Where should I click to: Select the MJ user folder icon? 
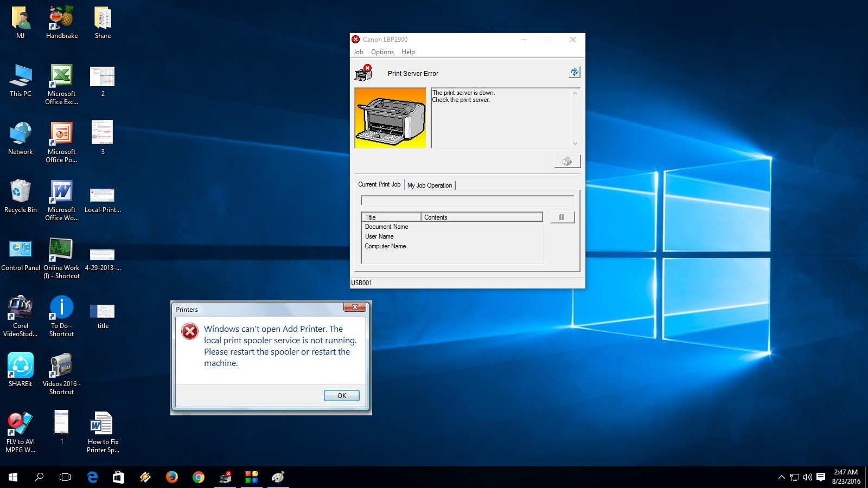[x=21, y=23]
